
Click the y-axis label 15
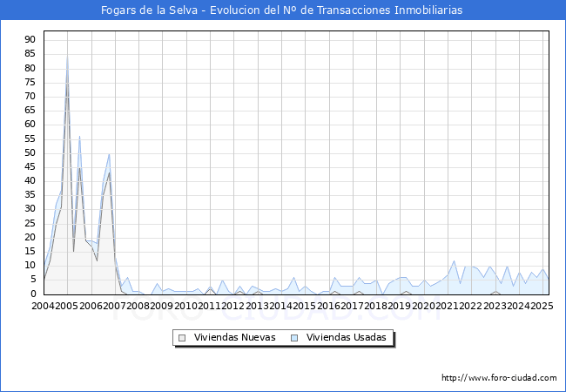30,251
